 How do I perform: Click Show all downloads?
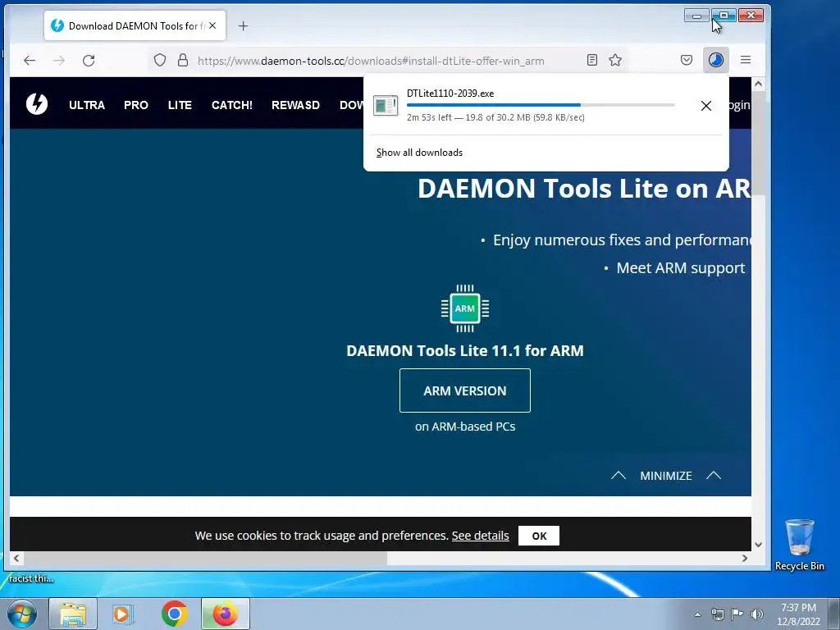[419, 153]
